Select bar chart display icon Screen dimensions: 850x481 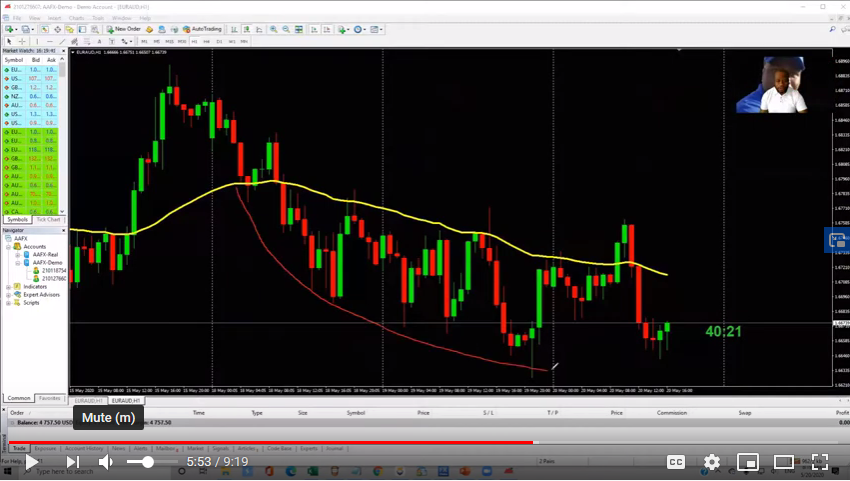coord(234,29)
